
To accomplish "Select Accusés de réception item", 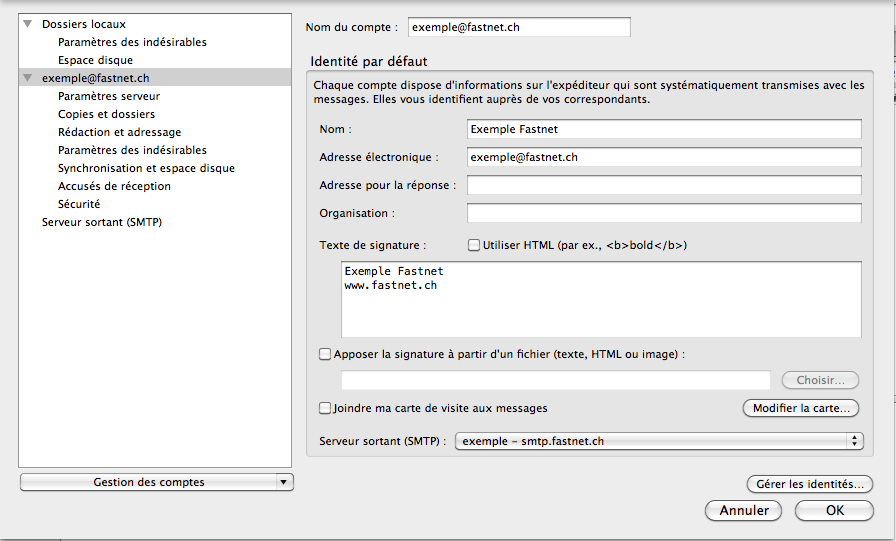I will click(114, 186).
